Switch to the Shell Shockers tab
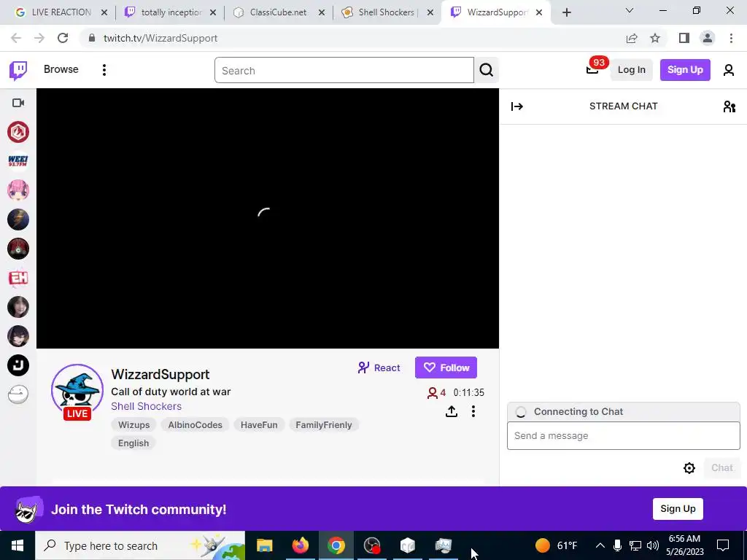 tap(387, 12)
